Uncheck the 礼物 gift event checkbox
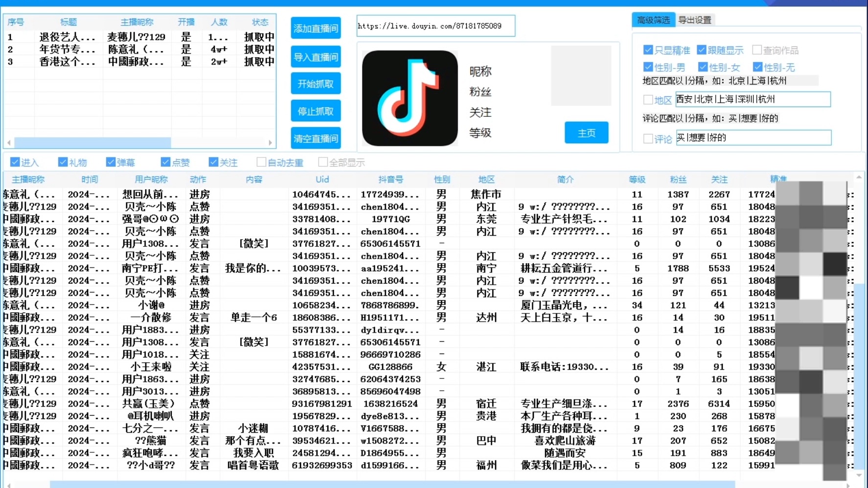Viewport: 868px width, 488px height. pyautogui.click(x=63, y=161)
